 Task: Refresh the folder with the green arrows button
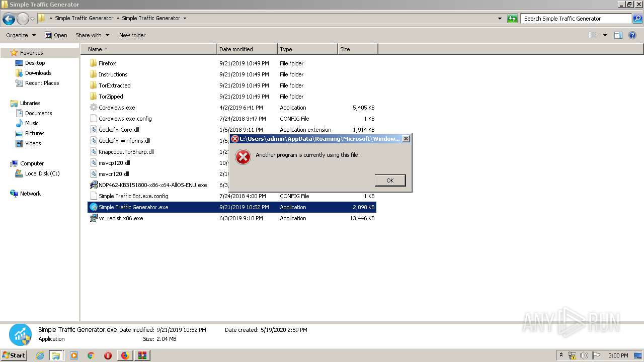(x=512, y=19)
